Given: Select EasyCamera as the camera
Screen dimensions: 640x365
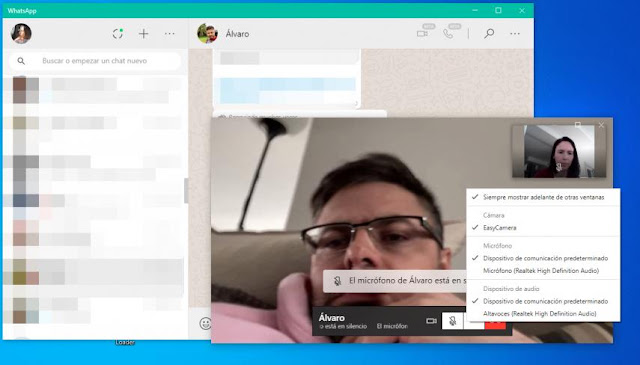Looking at the screenshot, I should point(543,228).
